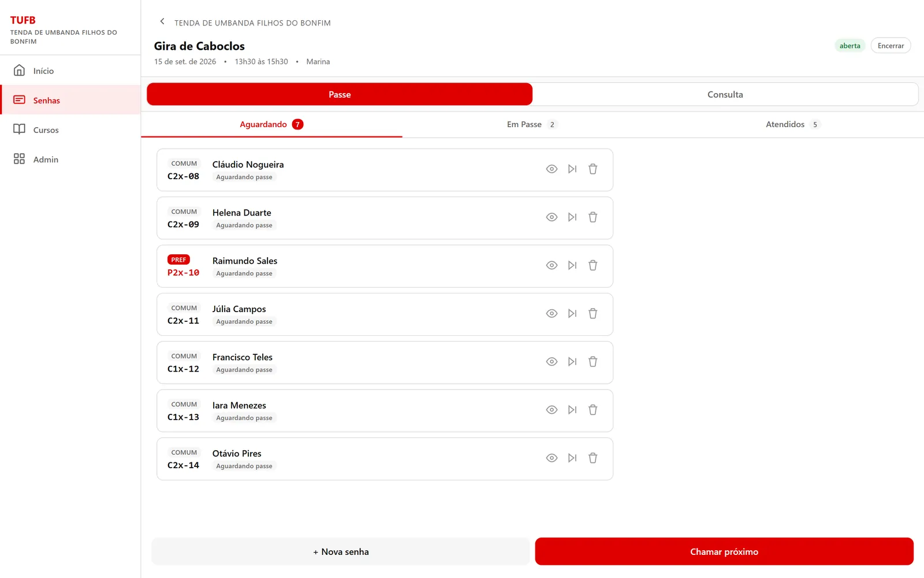The width and height of the screenshot is (924, 578).
Task: Go to Início in sidebar
Action: coord(70,71)
